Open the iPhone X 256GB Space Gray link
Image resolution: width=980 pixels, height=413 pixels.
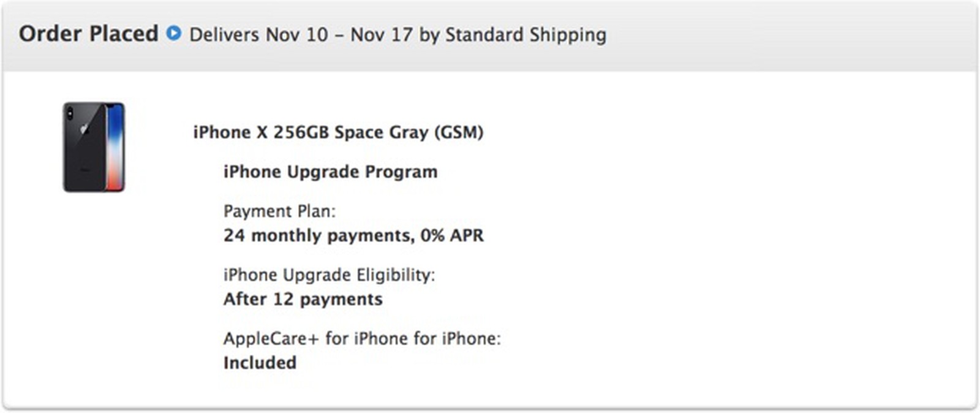(339, 132)
